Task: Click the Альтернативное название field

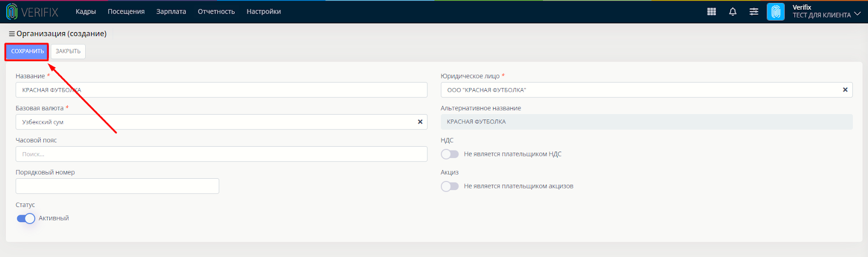Action: point(647,122)
